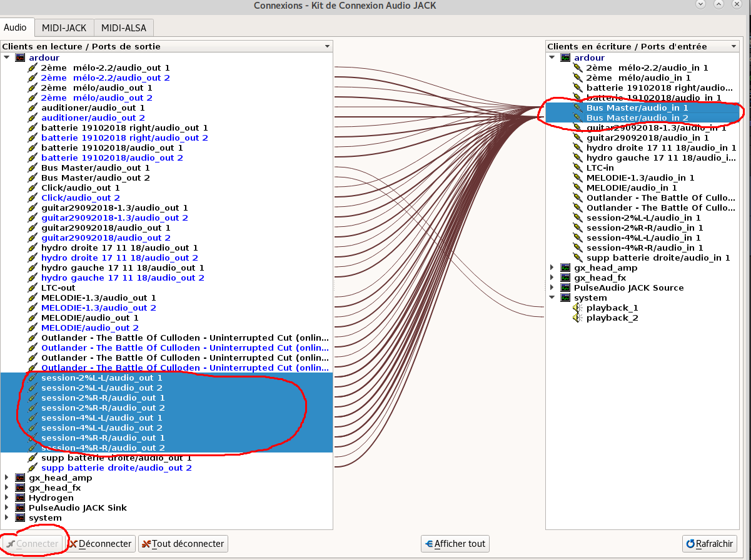
Task: Select Bus Master/audio_out 1 output port
Action: [x=95, y=167]
